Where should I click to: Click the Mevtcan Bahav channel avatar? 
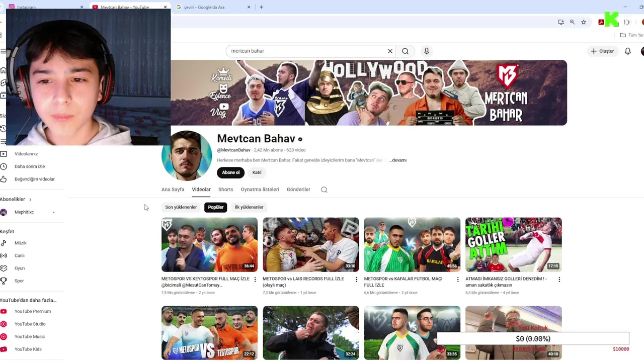187,156
